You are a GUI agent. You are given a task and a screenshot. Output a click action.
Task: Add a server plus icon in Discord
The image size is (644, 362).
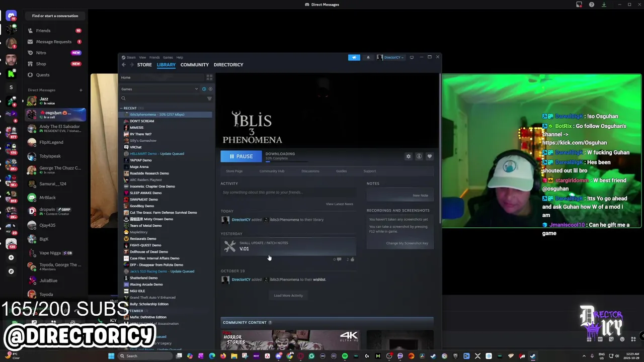pyautogui.click(x=11, y=257)
